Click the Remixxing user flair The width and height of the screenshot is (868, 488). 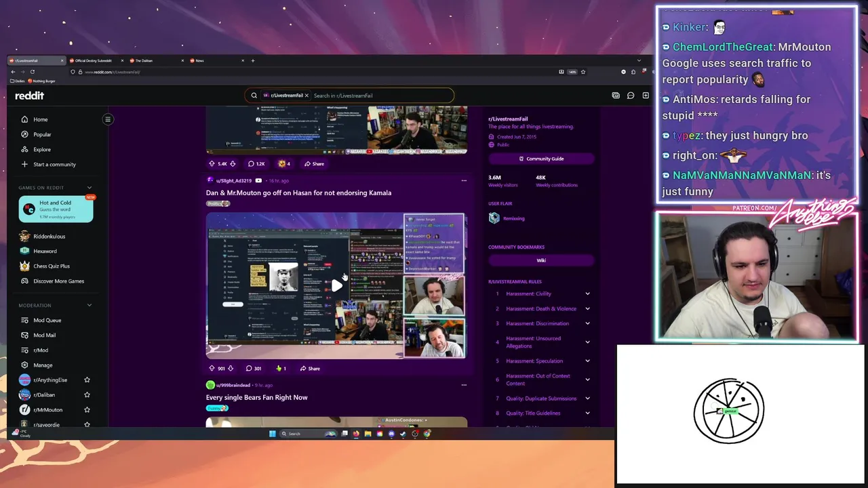[x=513, y=218]
